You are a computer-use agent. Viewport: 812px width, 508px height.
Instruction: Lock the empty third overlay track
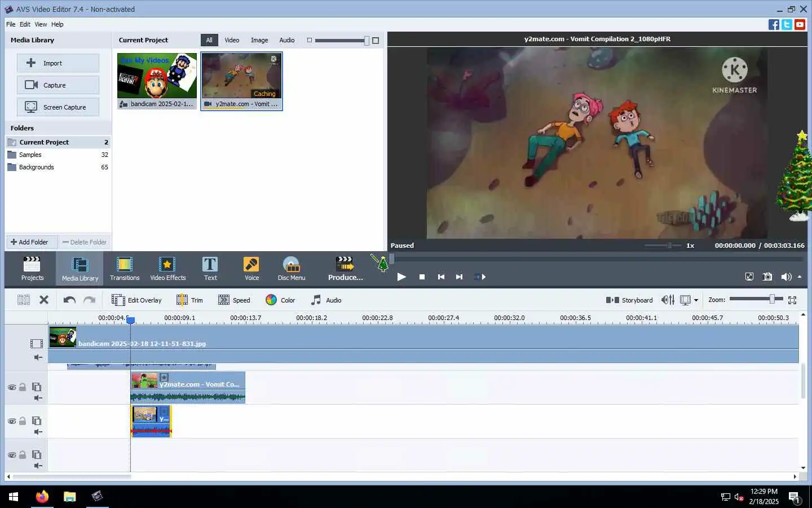pyautogui.click(x=23, y=455)
